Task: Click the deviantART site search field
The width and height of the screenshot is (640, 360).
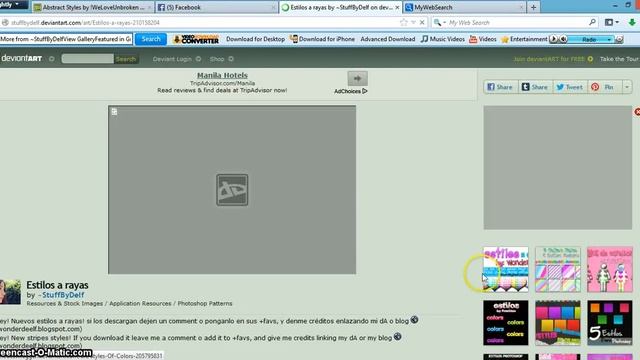Action: point(87,59)
